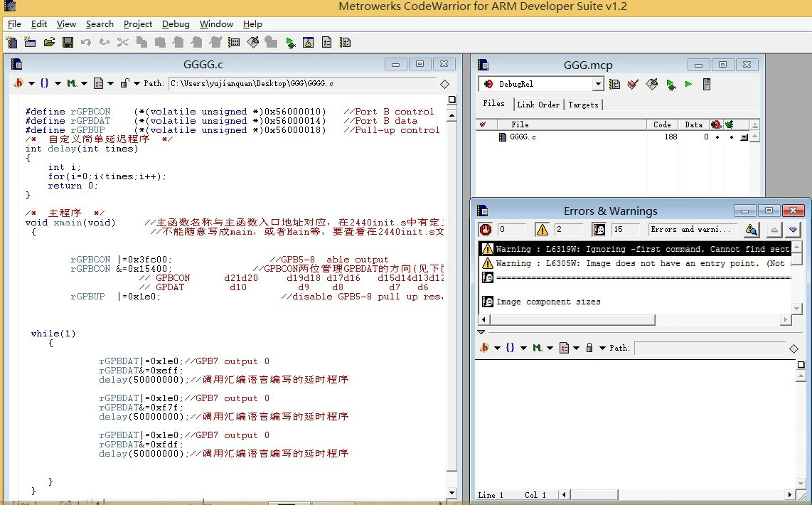Toggle the yellow triangle warnings filter button
Image resolution: width=812 pixels, height=505 pixels.
point(543,230)
